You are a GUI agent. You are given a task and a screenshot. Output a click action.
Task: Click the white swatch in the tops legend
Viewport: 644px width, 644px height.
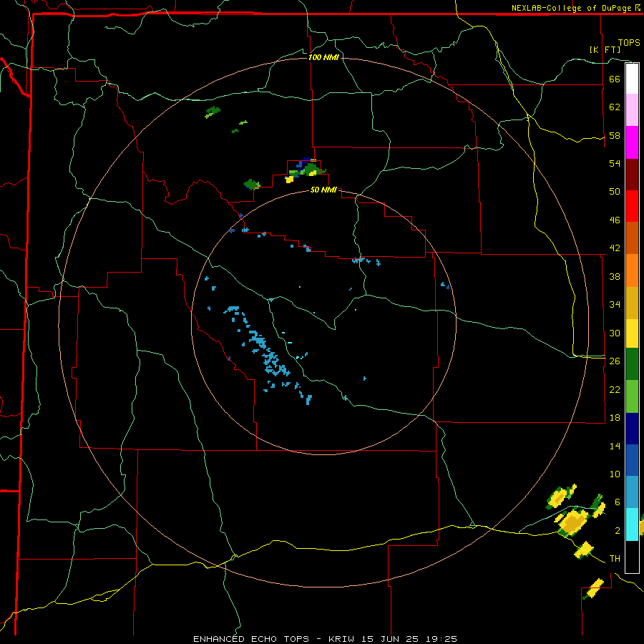point(632,79)
